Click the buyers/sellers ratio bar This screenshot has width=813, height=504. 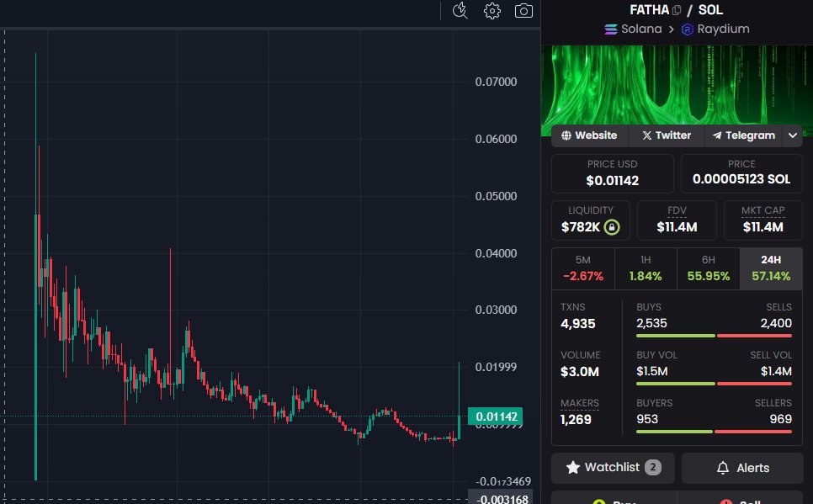pos(714,432)
